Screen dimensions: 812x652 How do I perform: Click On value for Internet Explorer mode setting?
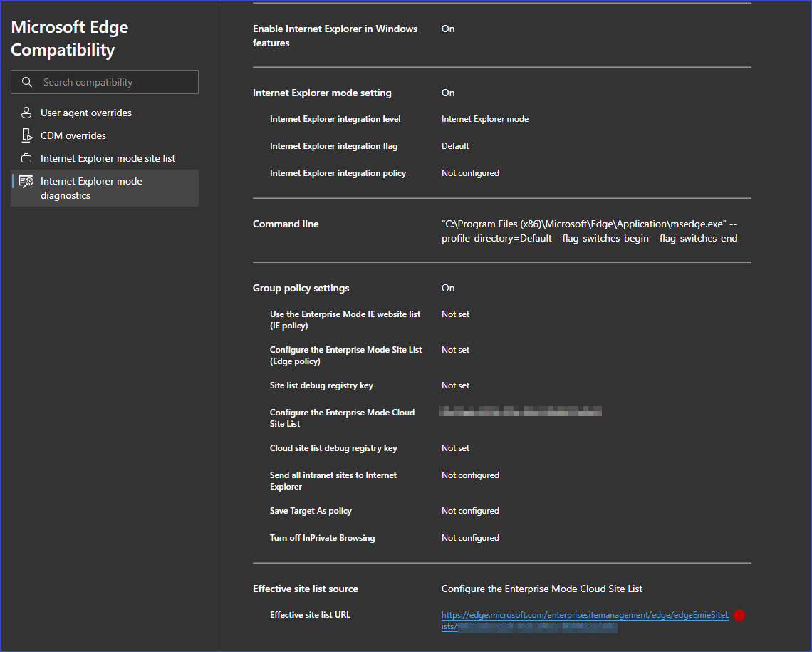[448, 93]
